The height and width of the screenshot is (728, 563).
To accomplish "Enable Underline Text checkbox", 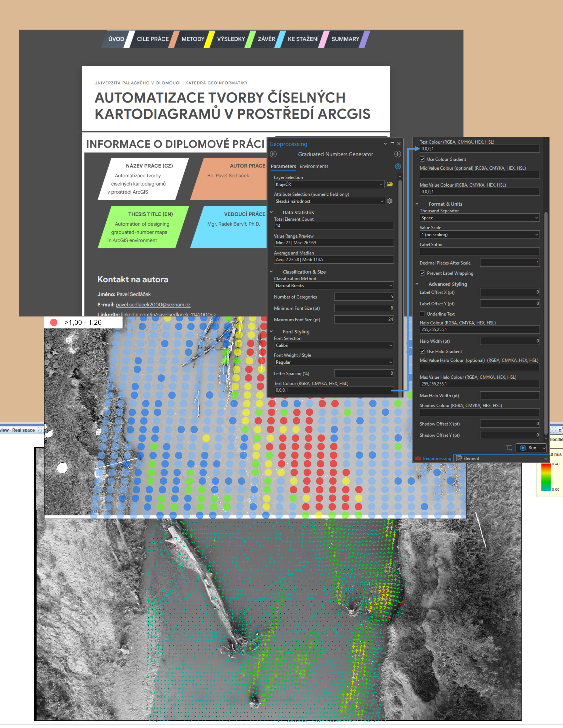I will 422,314.
